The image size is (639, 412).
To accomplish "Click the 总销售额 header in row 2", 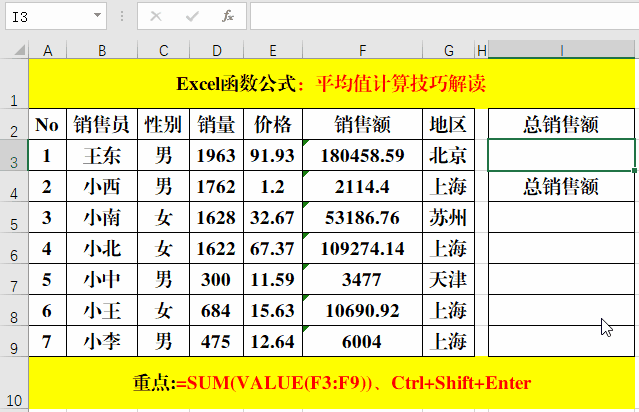I will (561, 124).
